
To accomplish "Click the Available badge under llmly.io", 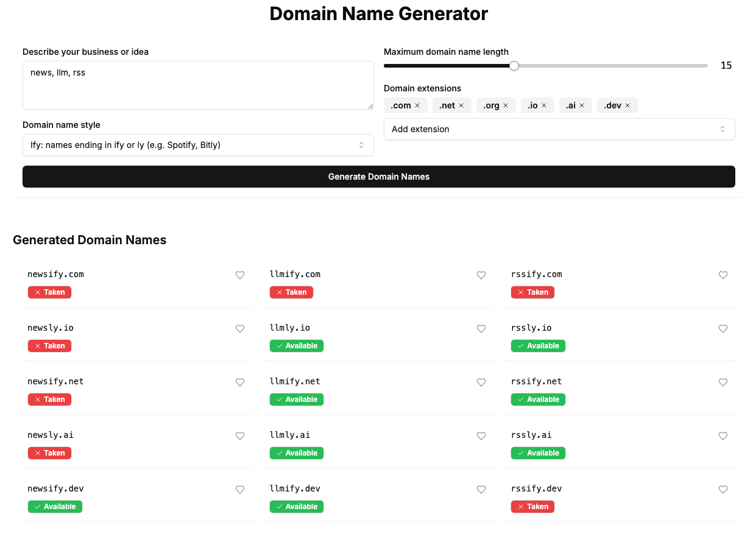I will [x=297, y=346].
